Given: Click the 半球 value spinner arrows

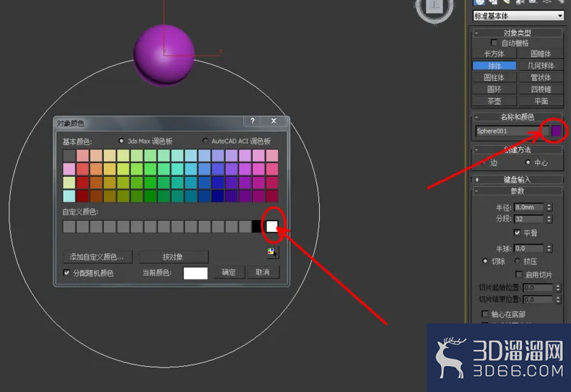Looking at the screenshot, I should click(549, 248).
